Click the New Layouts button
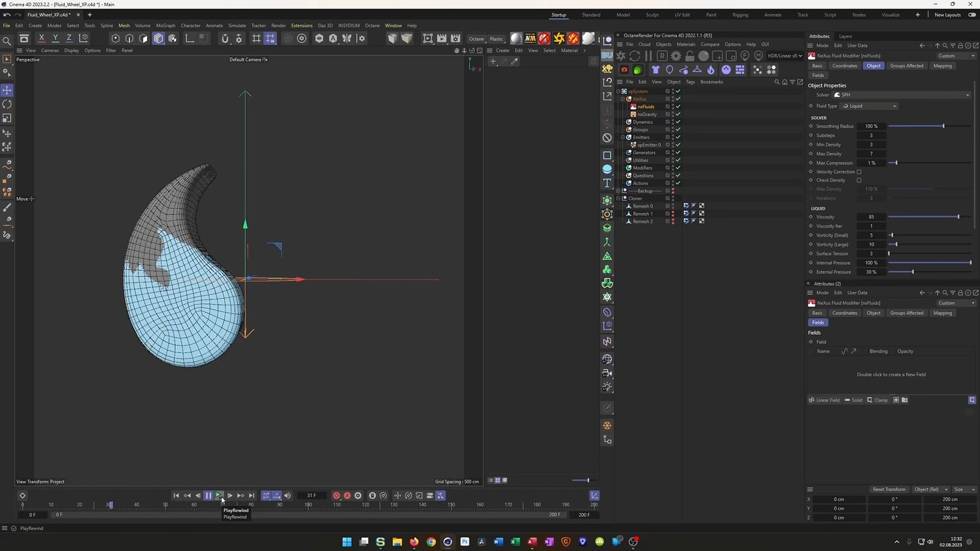The image size is (980, 551). pyautogui.click(x=947, y=15)
